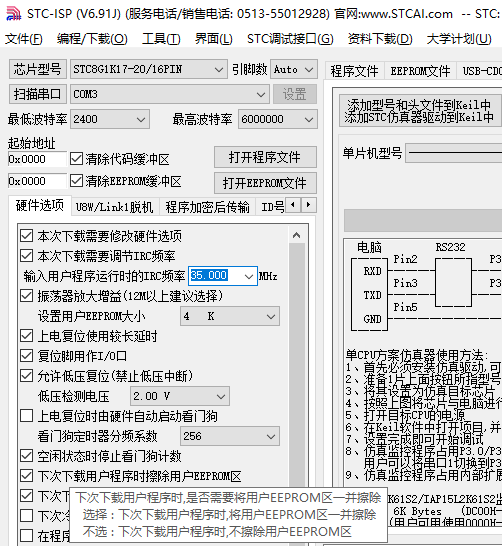Toggle 振荡器放大增益 checkbox
The width and height of the screenshot is (502, 546).
(x=26, y=296)
